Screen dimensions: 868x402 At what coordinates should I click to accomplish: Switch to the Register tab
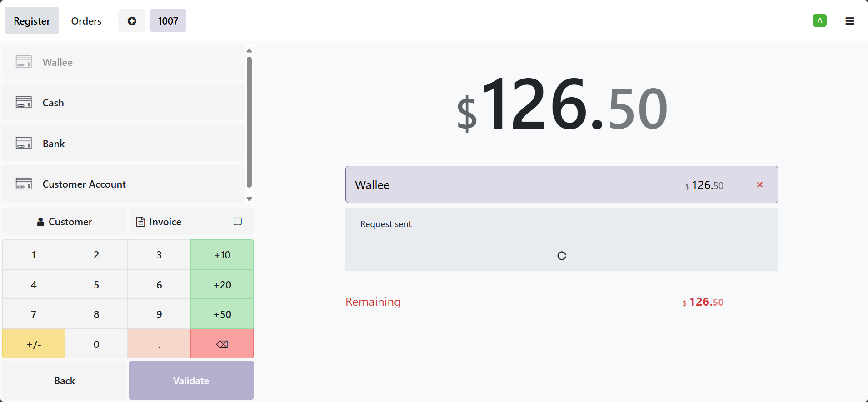point(31,20)
